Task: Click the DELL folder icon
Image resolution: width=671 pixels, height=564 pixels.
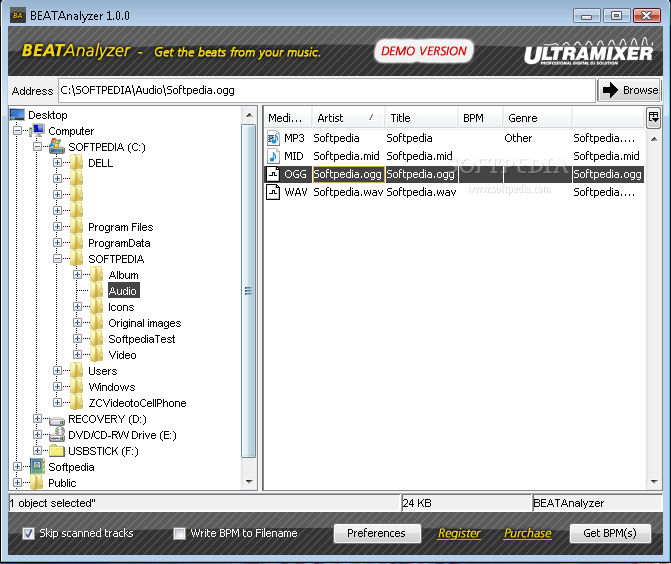Action: coord(77,163)
